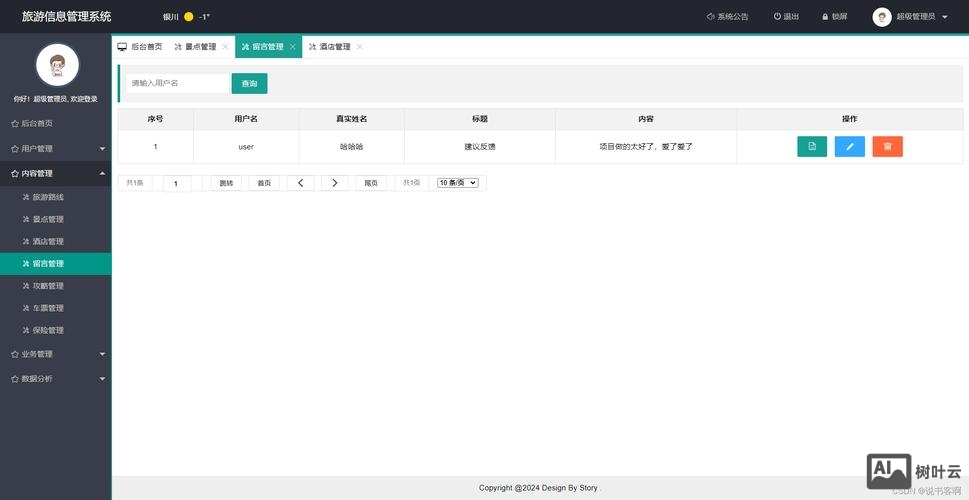
Task: Click the cell reading 哈哈哈
Action: (x=352, y=147)
